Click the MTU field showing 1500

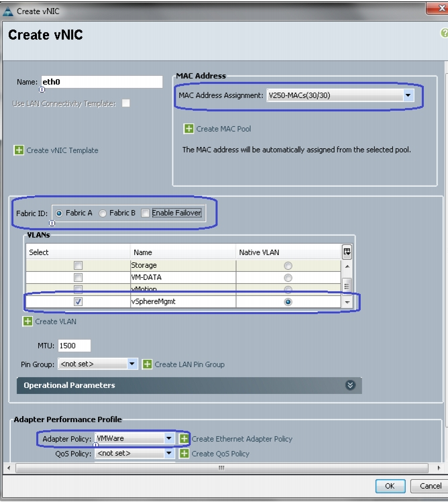point(74,346)
